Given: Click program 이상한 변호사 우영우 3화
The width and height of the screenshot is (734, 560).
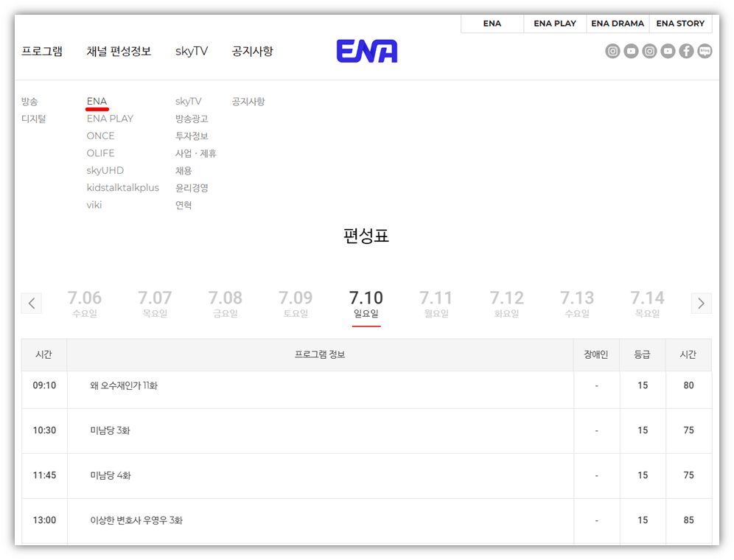Looking at the screenshot, I should click(x=136, y=520).
